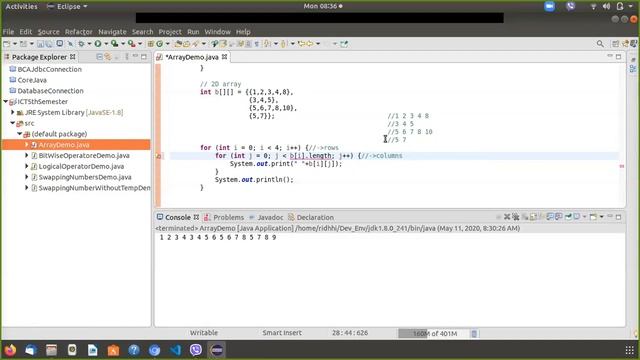This screenshot has height=360, width=640.
Task: Click the Open Perspective icon
Action: coord(616,44)
